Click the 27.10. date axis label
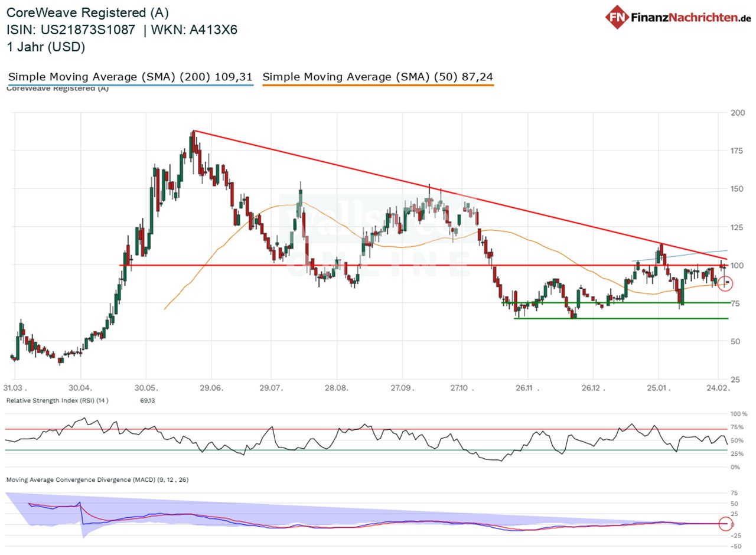This screenshot has width=756, height=555. 462,389
